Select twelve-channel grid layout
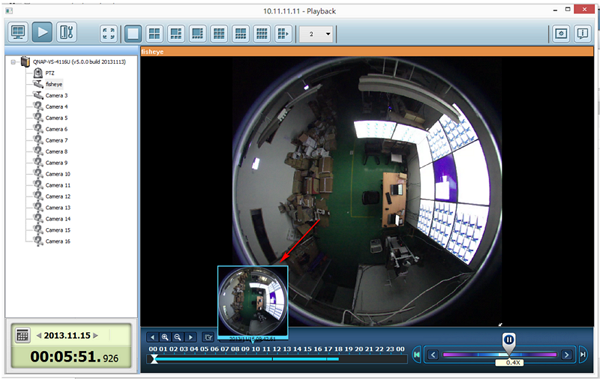600x381 pixels. tap(240, 34)
